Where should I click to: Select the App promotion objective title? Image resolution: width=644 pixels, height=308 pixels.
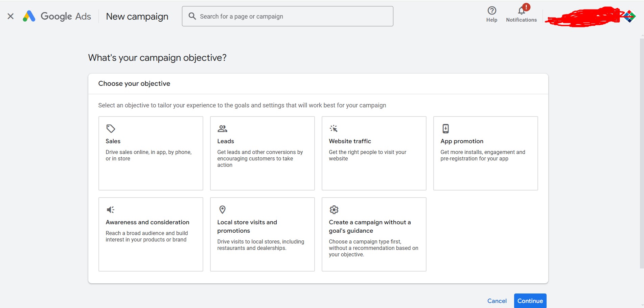tap(462, 141)
